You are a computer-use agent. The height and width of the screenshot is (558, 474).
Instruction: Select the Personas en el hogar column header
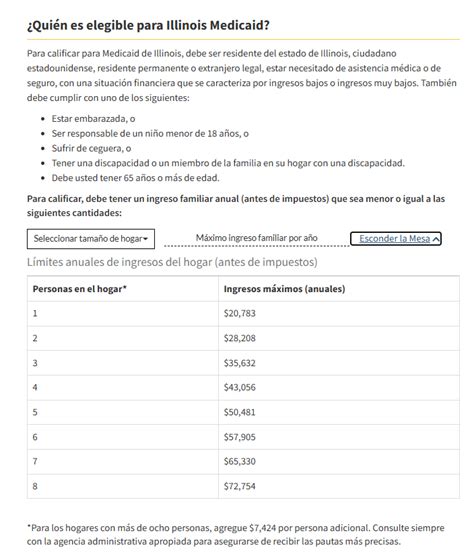tap(123, 289)
